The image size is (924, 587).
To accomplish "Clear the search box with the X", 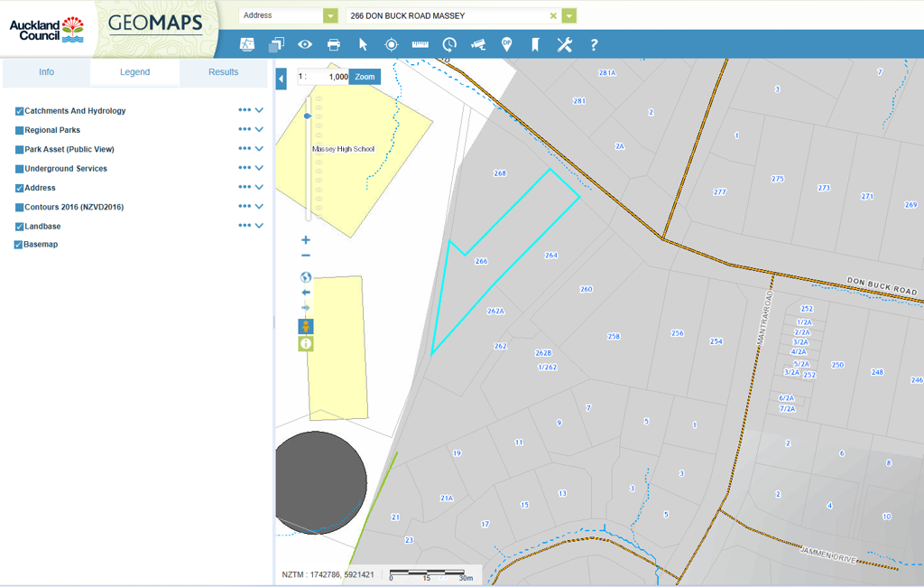I will coord(553,15).
